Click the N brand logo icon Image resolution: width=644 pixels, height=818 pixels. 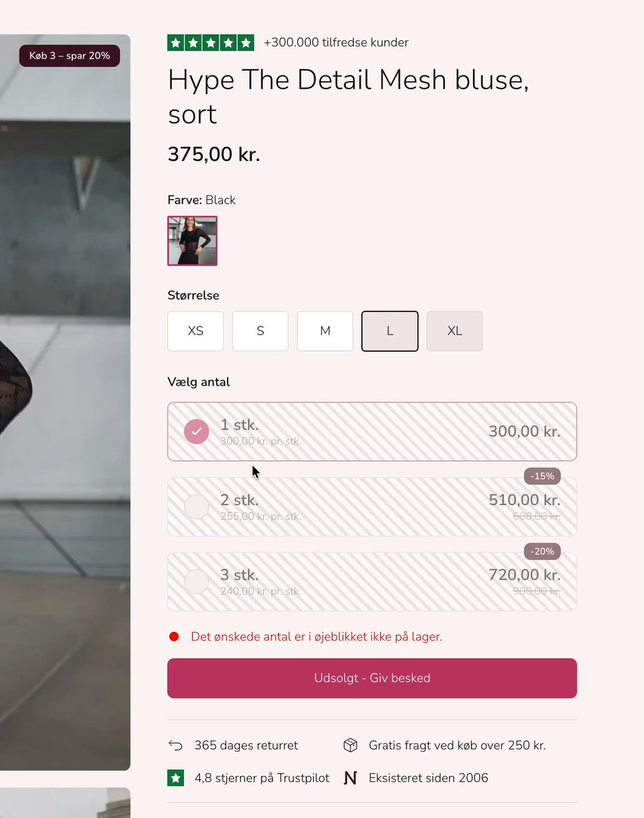point(350,778)
